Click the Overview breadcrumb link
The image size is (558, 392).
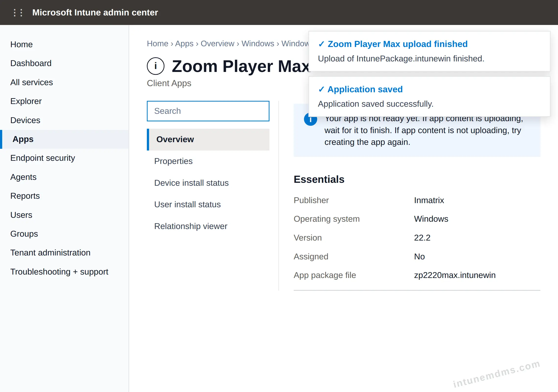coord(217,44)
